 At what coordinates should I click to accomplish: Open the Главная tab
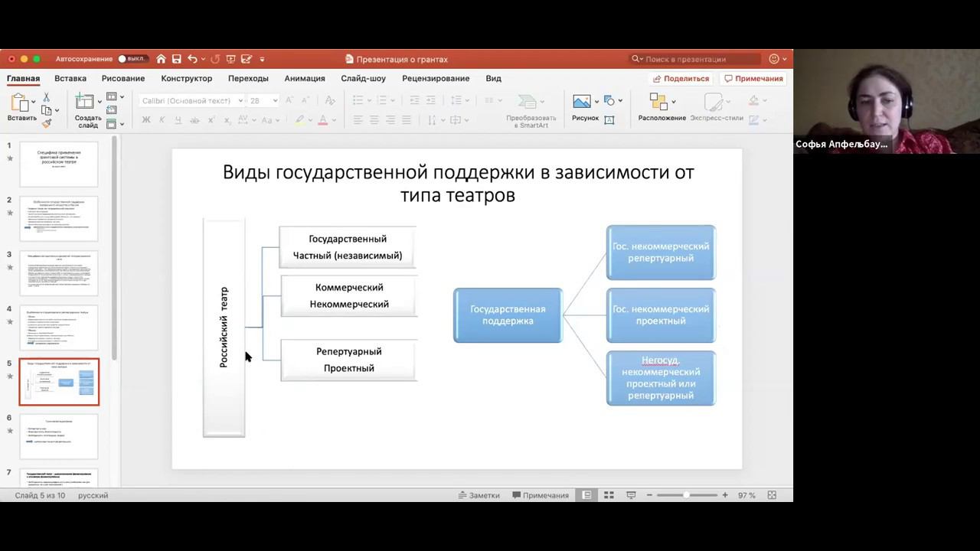pos(23,78)
